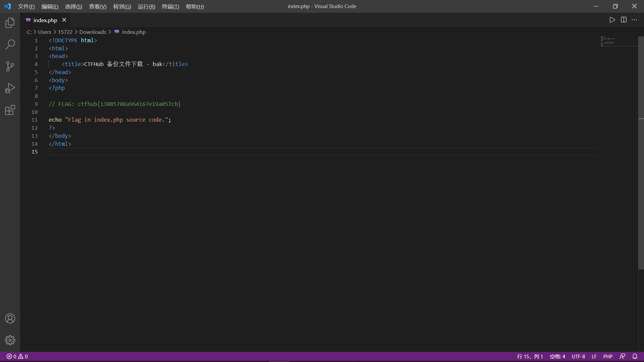Click line number 9 in the gutter
This screenshot has width=644, height=362.
36,104
